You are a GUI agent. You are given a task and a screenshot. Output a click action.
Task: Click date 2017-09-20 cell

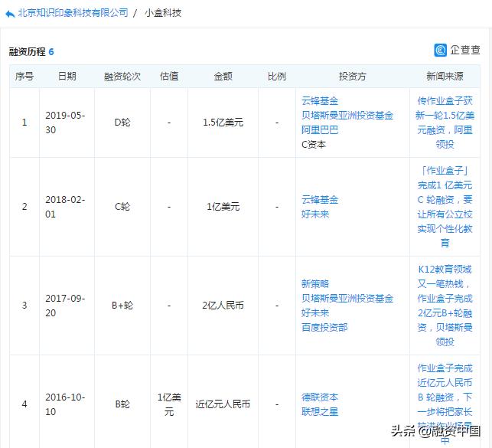pyautogui.click(x=65, y=306)
